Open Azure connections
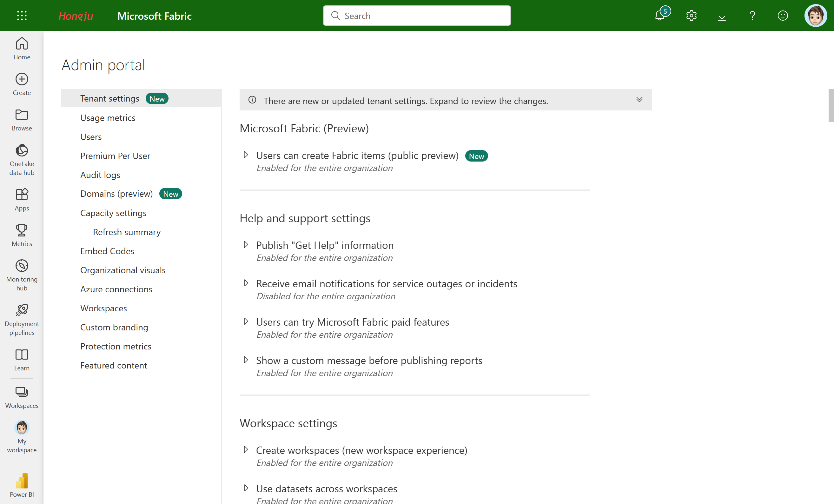The height and width of the screenshot is (504, 834). (x=116, y=289)
